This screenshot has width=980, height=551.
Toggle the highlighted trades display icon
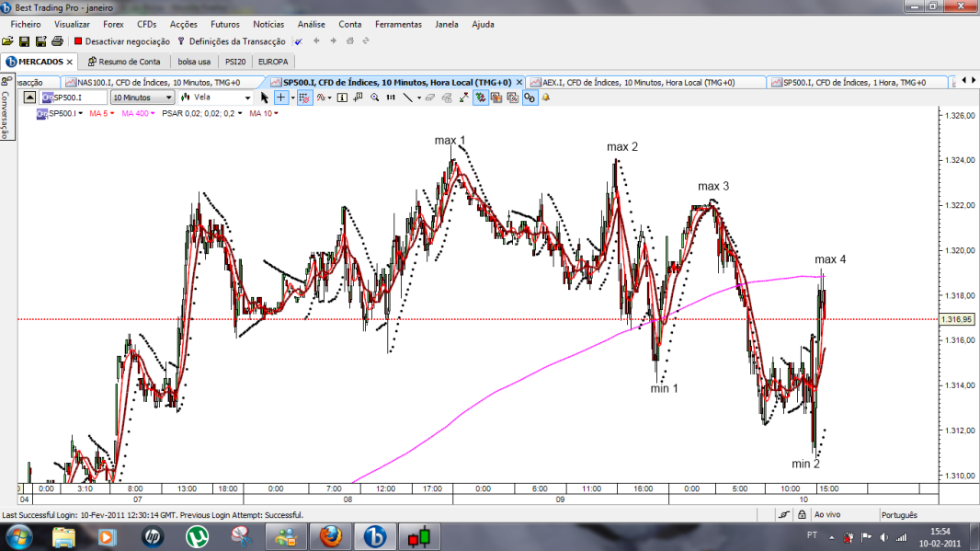pos(480,98)
